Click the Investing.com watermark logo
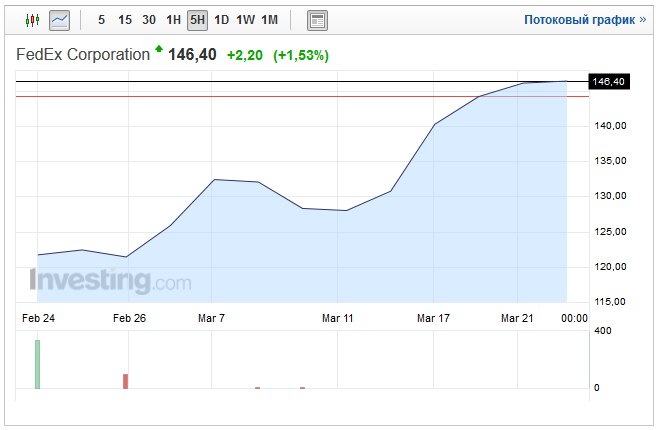662x430 pixels. click(110, 281)
